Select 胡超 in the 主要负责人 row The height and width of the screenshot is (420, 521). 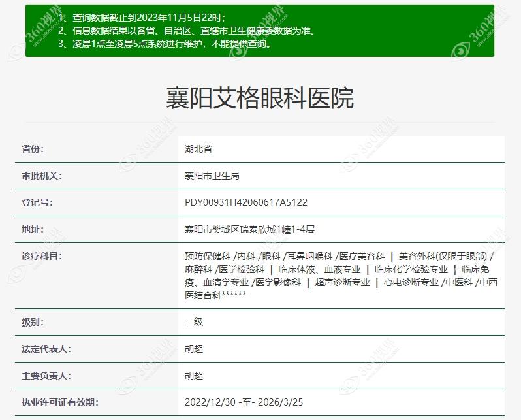coord(194,376)
